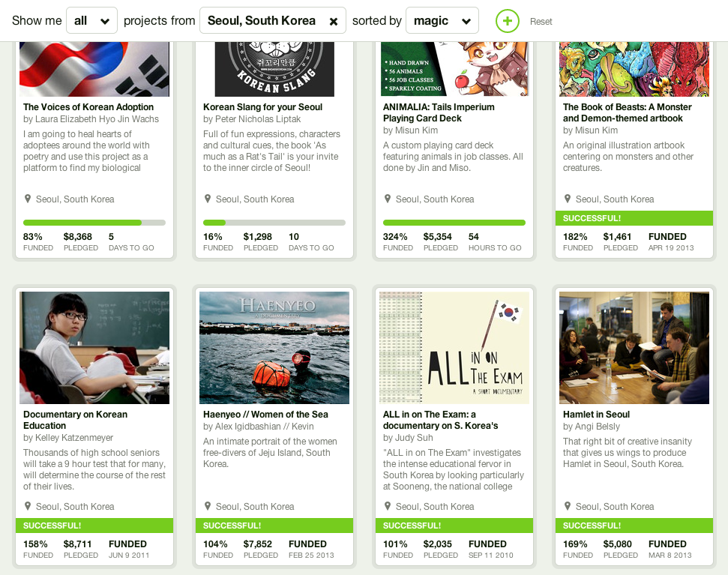This screenshot has width=728, height=575.
Task: Open the Seoul, South Korea location selector
Action: [262, 20]
